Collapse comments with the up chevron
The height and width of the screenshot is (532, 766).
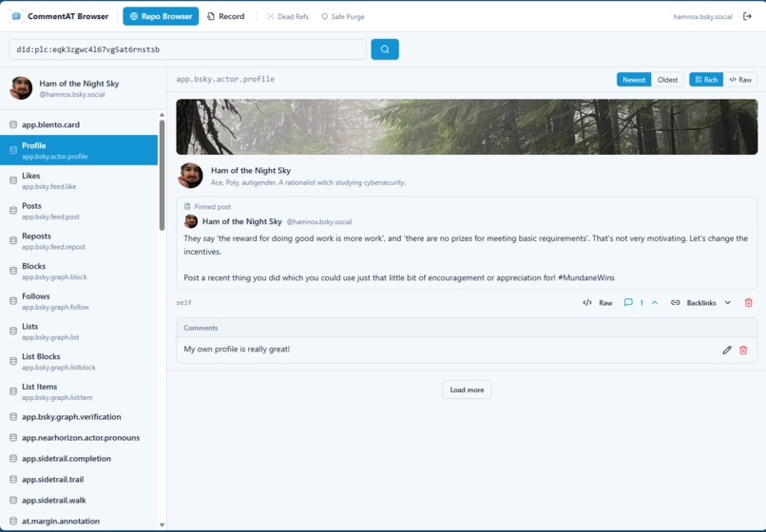[655, 303]
